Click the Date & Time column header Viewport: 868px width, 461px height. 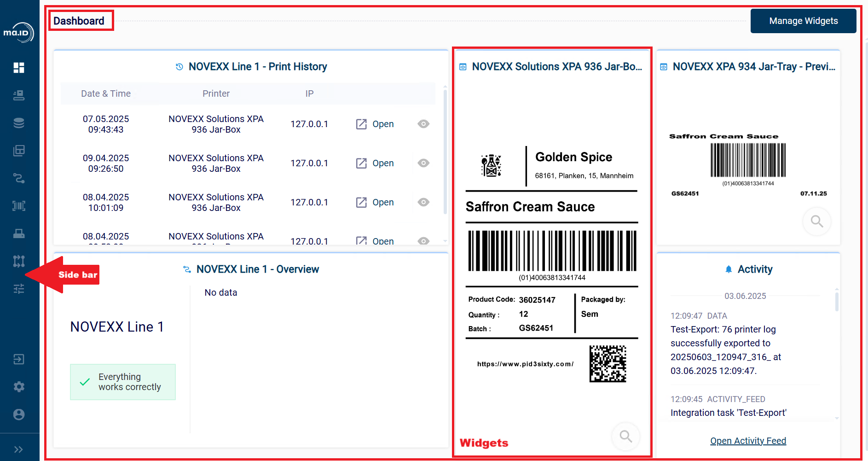106,93
